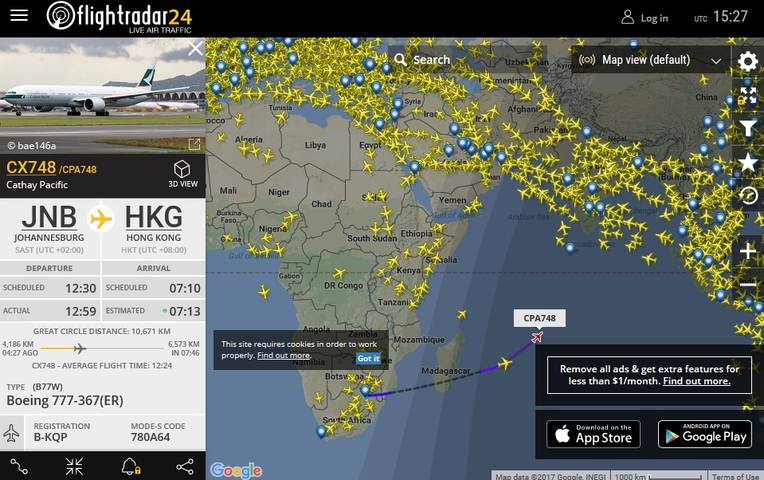Select the red CPA748 aircraft on map
764x480 pixels.
tap(537, 337)
